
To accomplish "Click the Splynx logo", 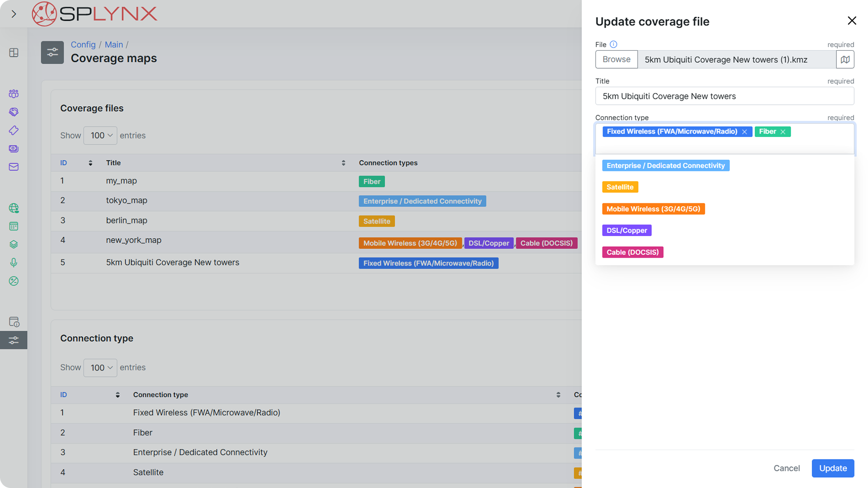I will click(x=94, y=14).
